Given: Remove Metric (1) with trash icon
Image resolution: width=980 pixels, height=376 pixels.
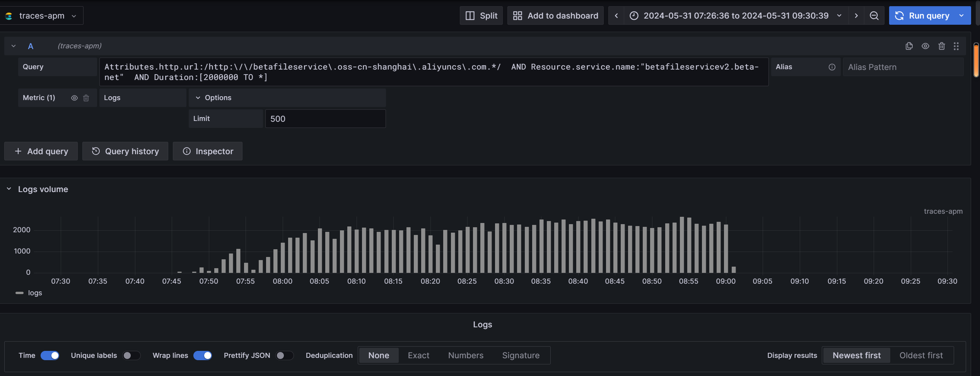Looking at the screenshot, I should 86,98.
